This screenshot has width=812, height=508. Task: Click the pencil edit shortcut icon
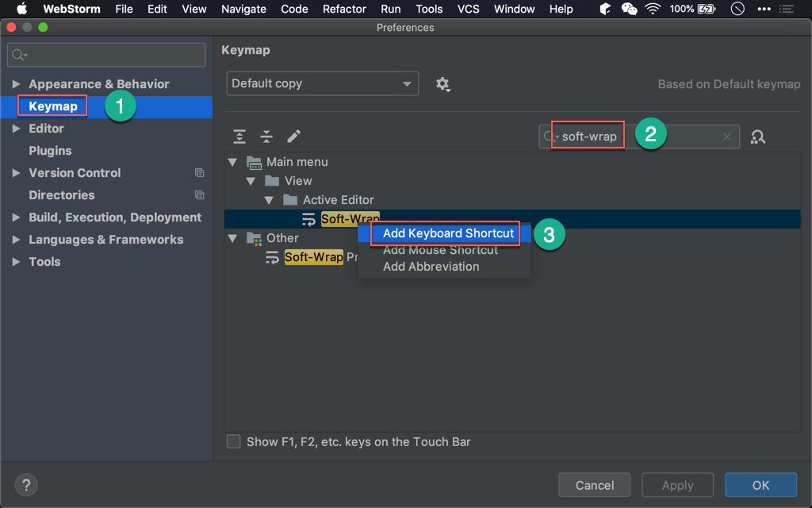coord(293,137)
